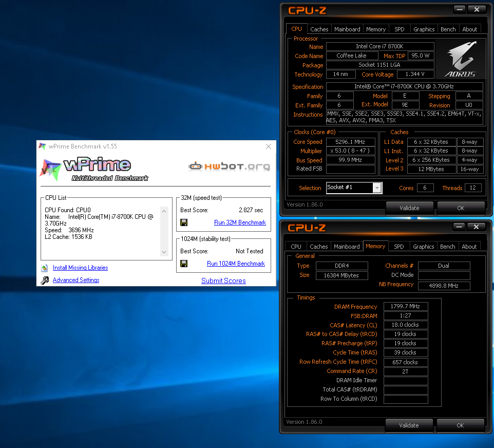Click the Intel Core i7 8700K name field
The image size is (494, 448).
point(380,46)
